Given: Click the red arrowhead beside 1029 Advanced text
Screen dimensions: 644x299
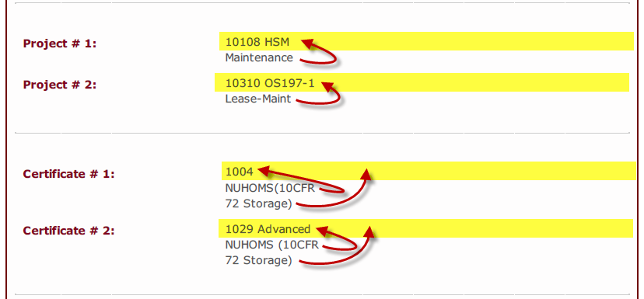Looking at the screenshot, I should point(323,231).
